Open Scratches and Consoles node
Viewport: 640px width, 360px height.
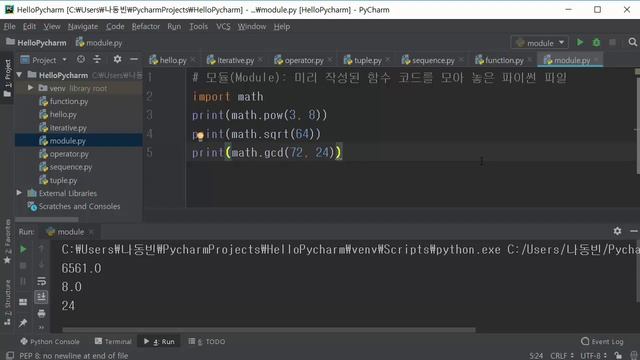click(78, 207)
